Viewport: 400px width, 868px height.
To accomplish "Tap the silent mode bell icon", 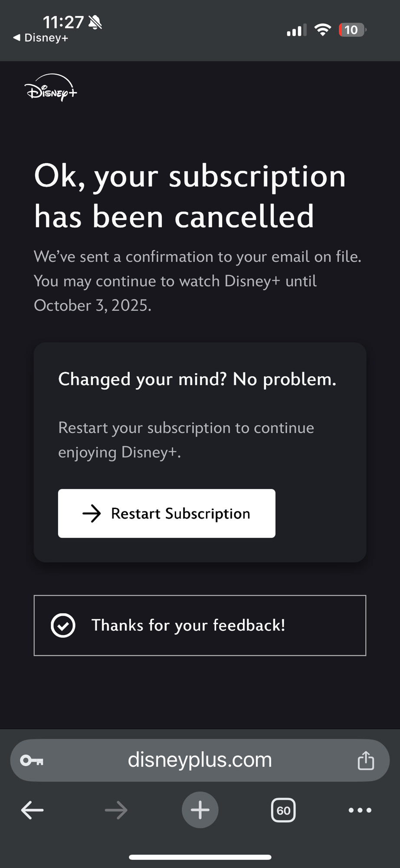I will (95, 22).
